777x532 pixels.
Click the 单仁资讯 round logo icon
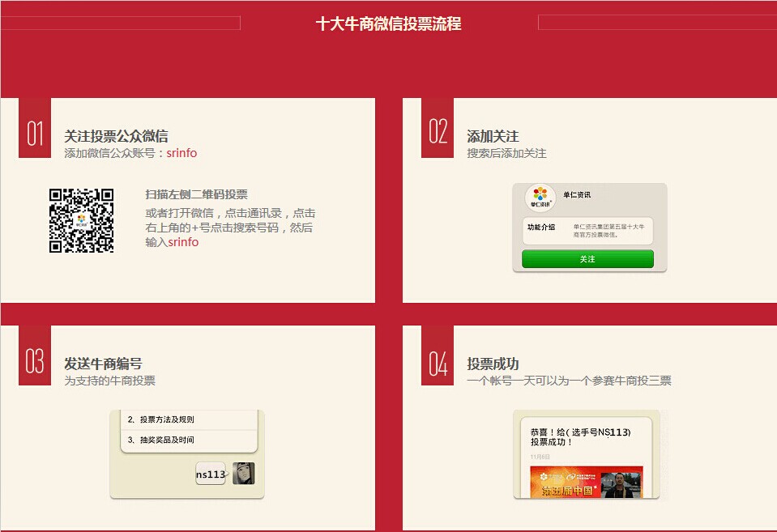point(540,198)
